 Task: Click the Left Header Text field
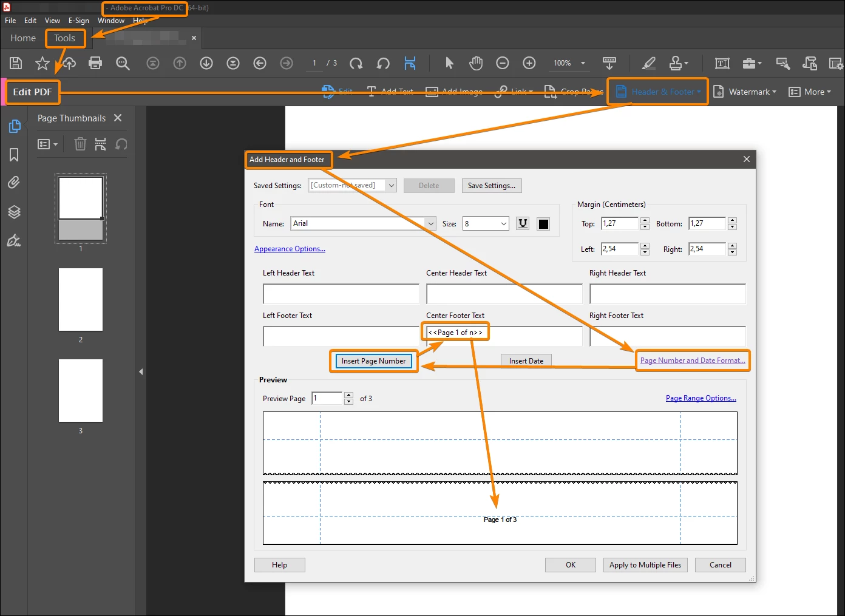click(x=341, y=294)
